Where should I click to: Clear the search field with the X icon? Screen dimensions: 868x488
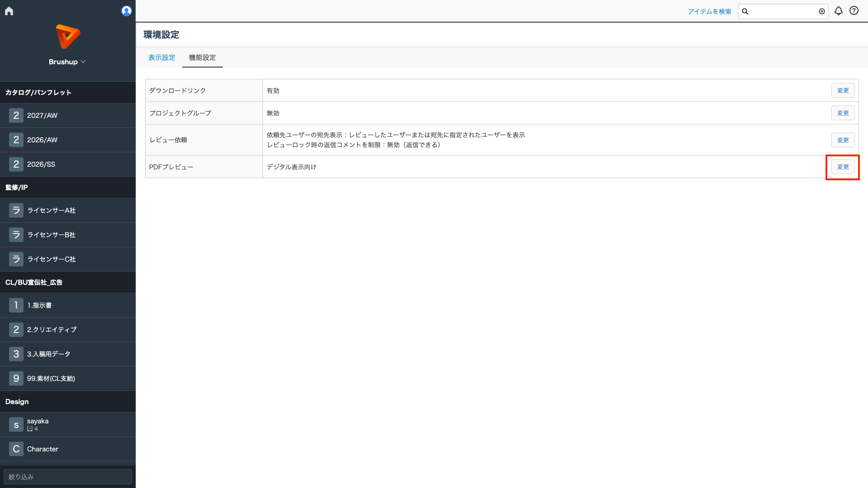pyautogui.click(x=822, y=11)
